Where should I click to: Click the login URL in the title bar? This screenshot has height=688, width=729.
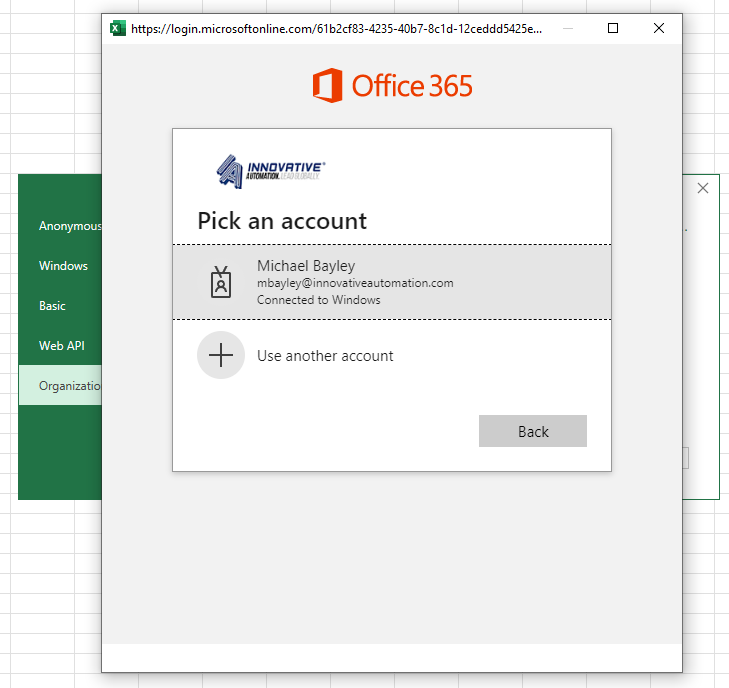coord(337,29)
